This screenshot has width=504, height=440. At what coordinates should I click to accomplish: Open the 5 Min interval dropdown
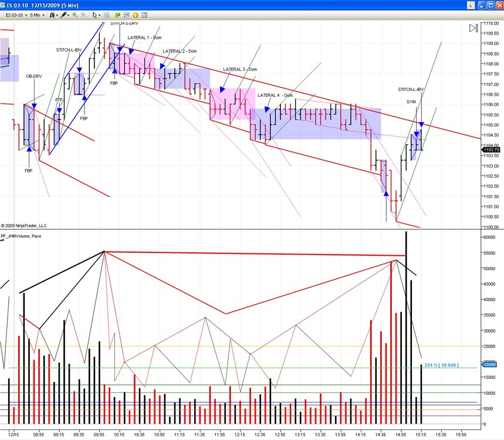38,15
